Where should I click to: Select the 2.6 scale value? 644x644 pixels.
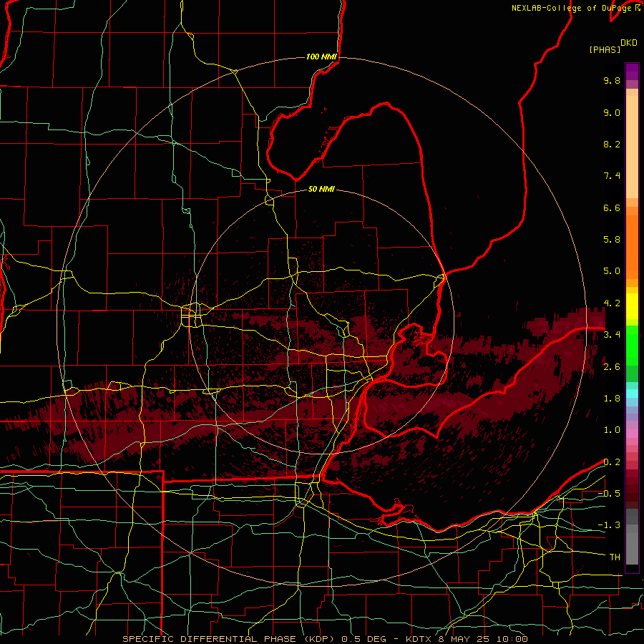[612, 367]
